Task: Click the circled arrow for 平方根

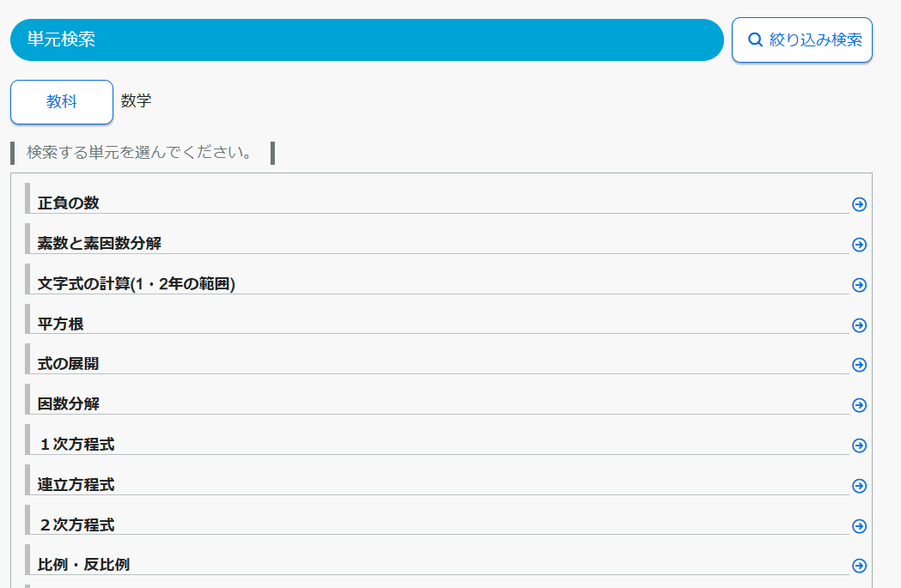Action: (859, 325)
